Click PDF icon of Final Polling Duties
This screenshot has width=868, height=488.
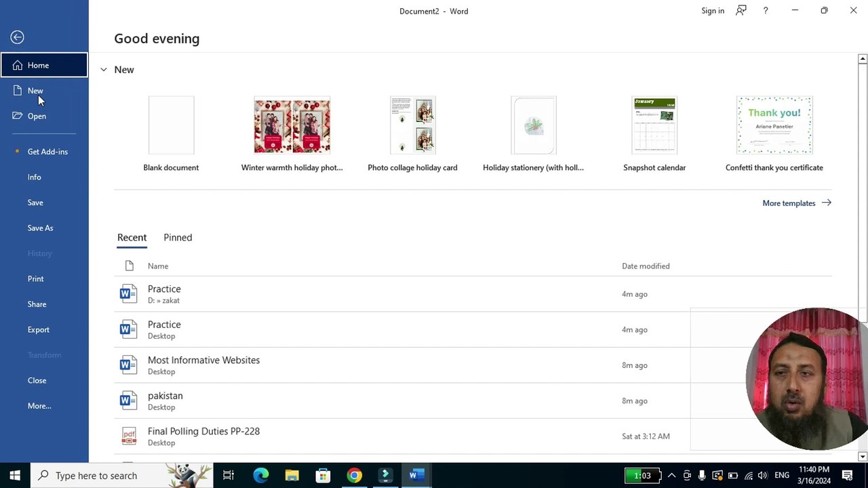(x=128, y=436)
